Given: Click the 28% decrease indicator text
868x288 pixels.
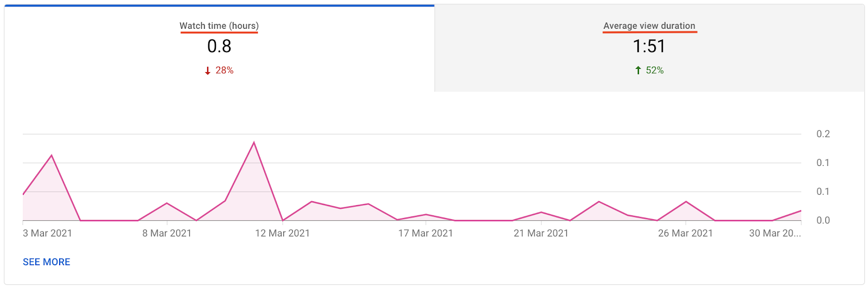Looking at the screenshot, I should click(225, 71).
